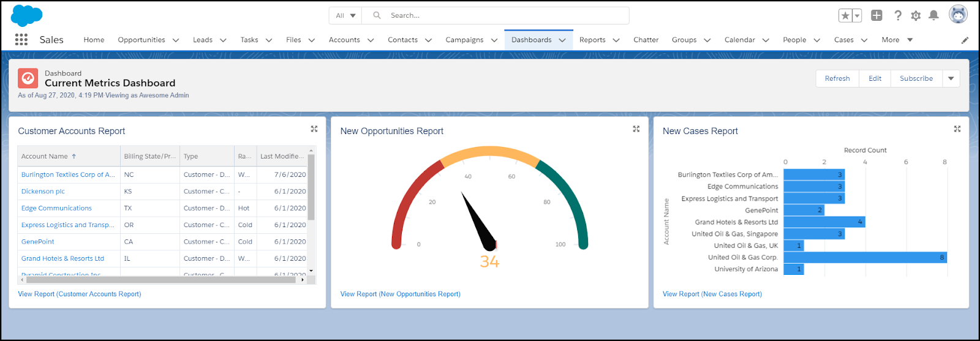The height and width of the screenshot is (341, 980).
Task: Open the Notifications bell icon
Action: 933,15
